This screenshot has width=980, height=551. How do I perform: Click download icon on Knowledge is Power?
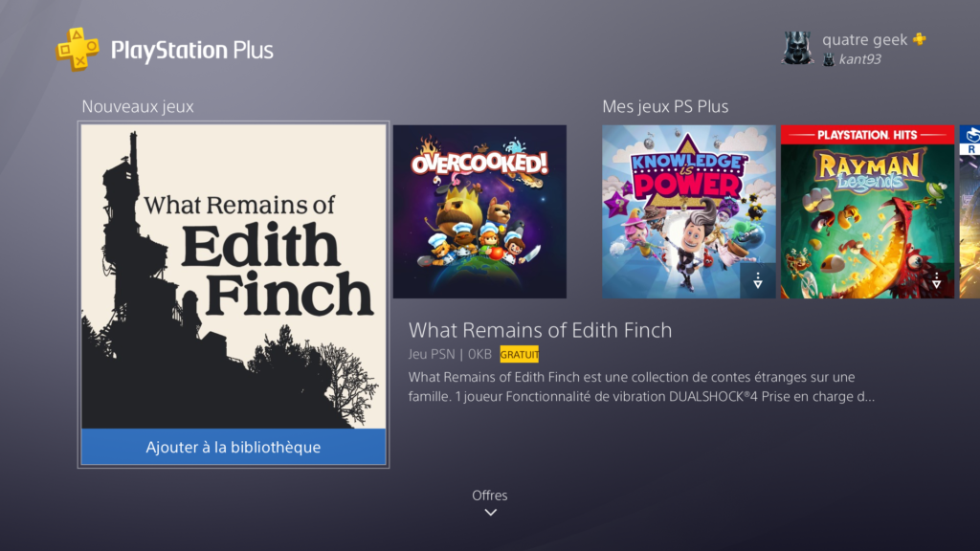coord(758,280)
